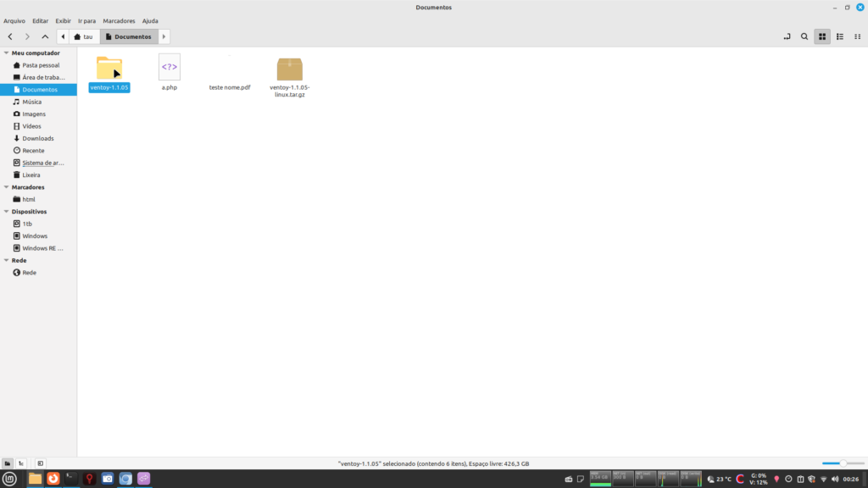Show tree view in the sidebar
This screenshot has width=868, height=488.
pyautogui.click(x=21, y=463)
